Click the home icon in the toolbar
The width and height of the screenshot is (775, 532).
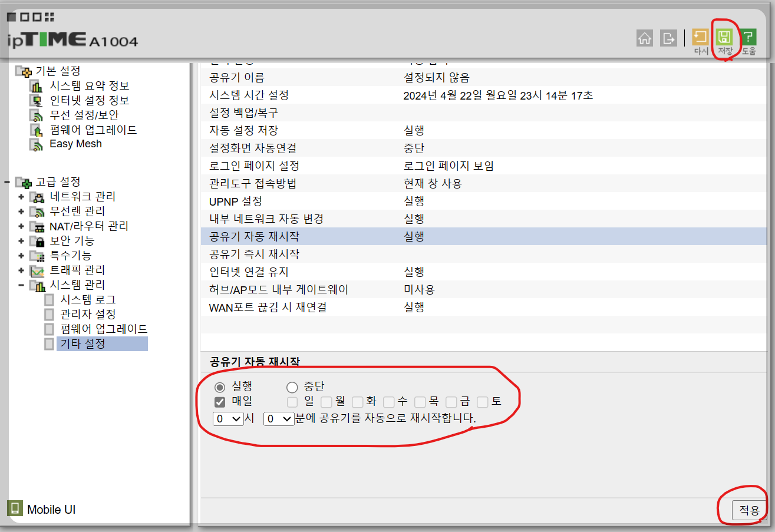coord(644,38)
